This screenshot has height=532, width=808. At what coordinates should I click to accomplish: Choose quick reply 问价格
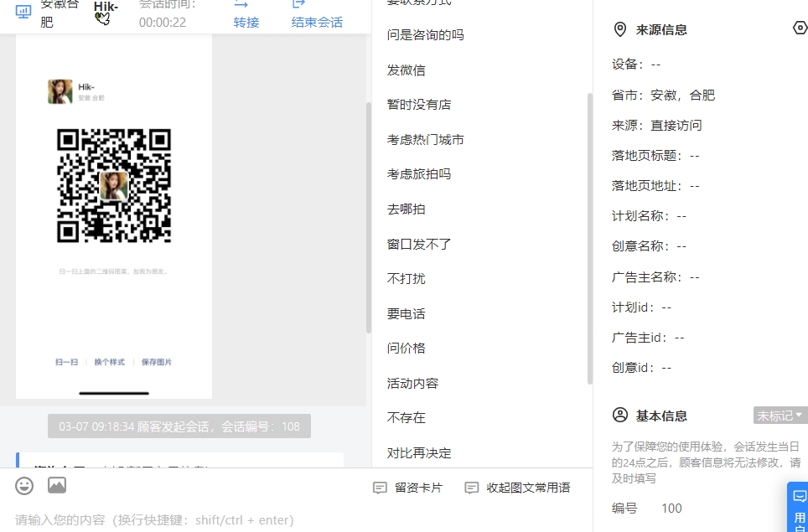coord(406,349)
